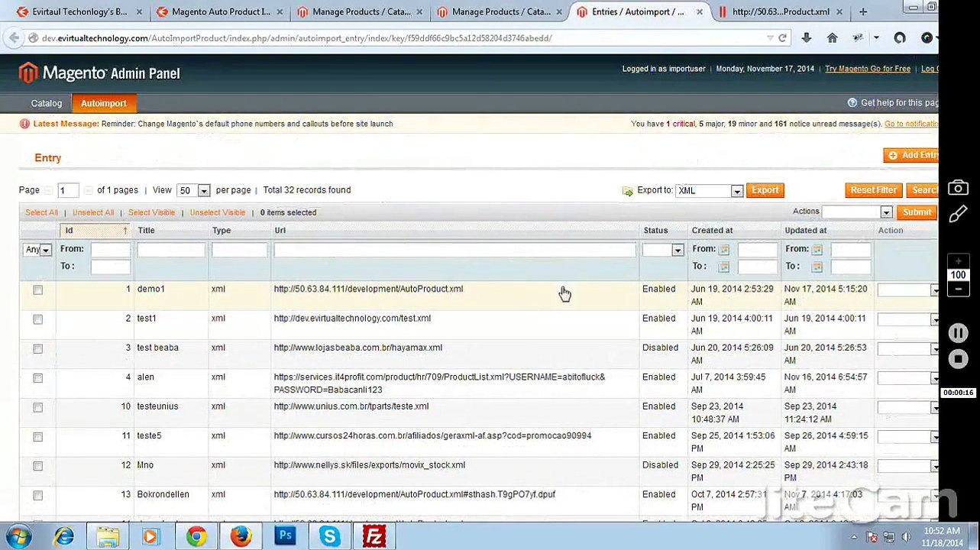
Task: Tick the checkbox for entry teste5
Action: click(37, 436)
